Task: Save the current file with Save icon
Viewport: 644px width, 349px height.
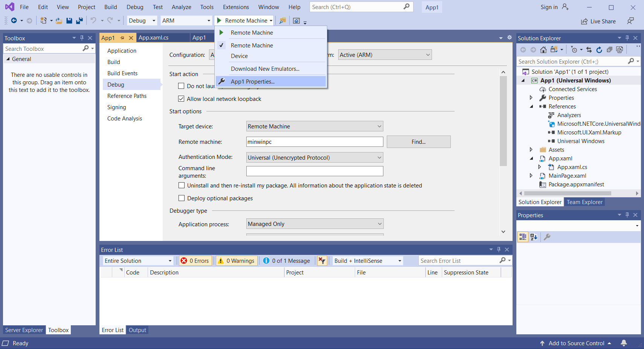Action: (x=69, y=21)
